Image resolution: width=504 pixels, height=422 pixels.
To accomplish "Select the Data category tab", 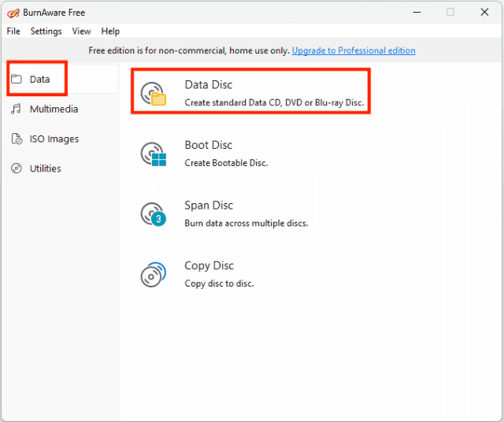I will pos(62,79).
